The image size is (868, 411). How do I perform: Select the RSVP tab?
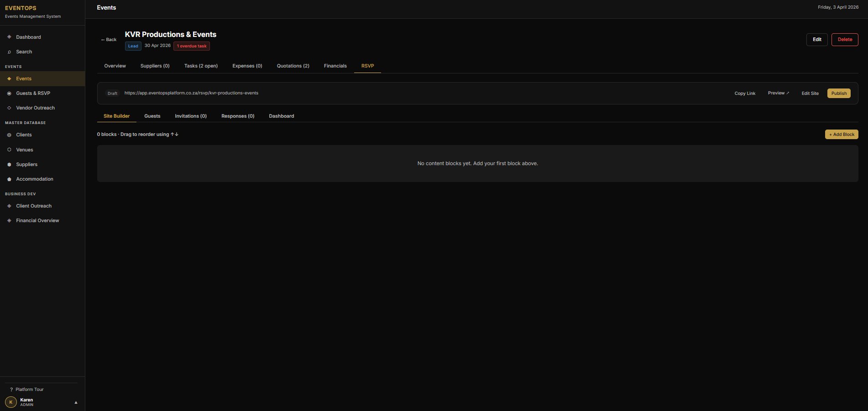(x=367, y=66)
